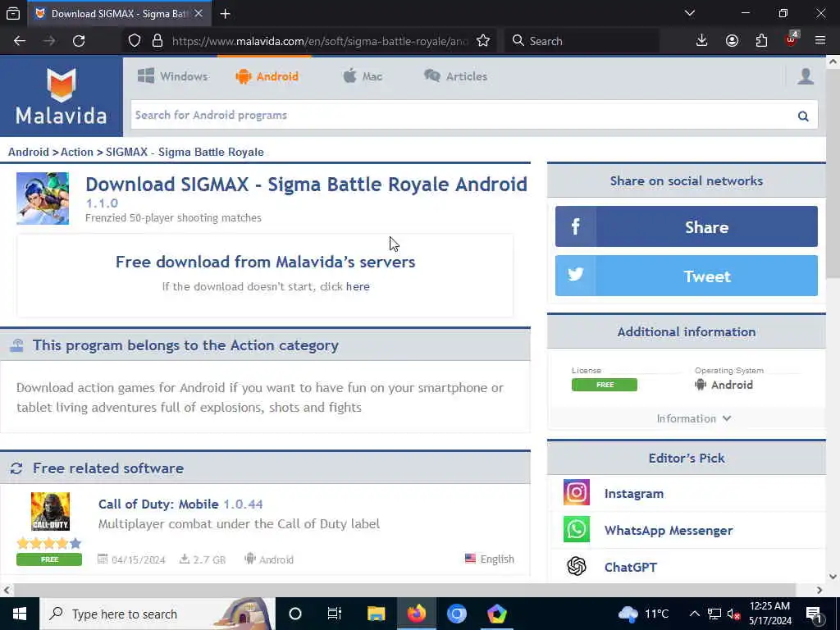The image size is (840, 630).
Task: Focus the Firefox Search box
Action: point(582,41)
